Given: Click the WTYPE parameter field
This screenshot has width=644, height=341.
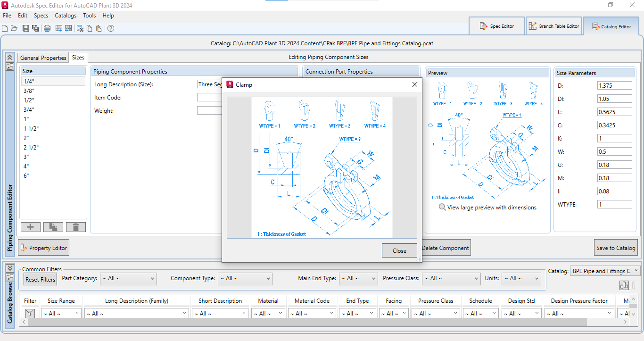Looking at the screenshot, I should pos(615,204).
